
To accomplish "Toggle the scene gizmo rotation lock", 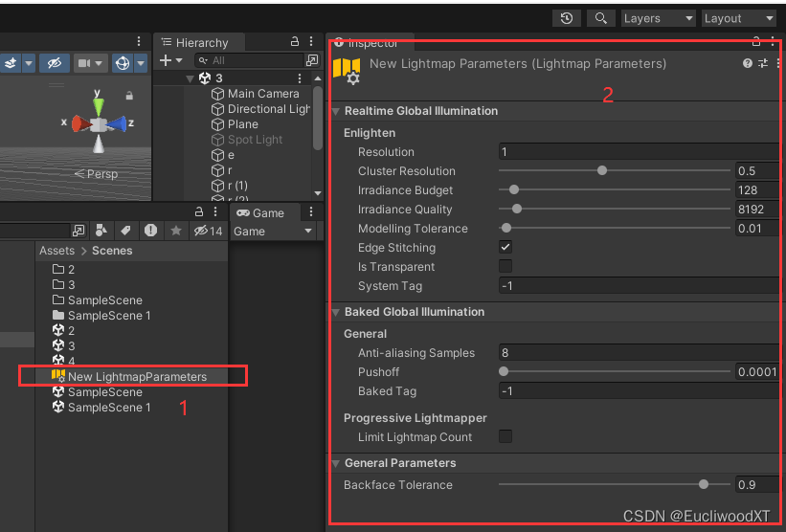I will pos(129,95).
